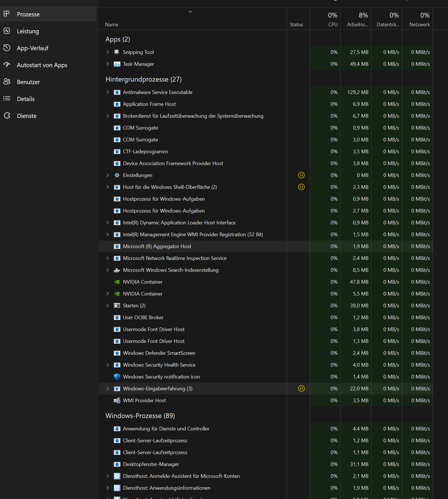Select the Microsoft (R) Aggregator Host row
The width and height of the screenshot is (448, 499).
pyautogui.click(x=265, y=246)
